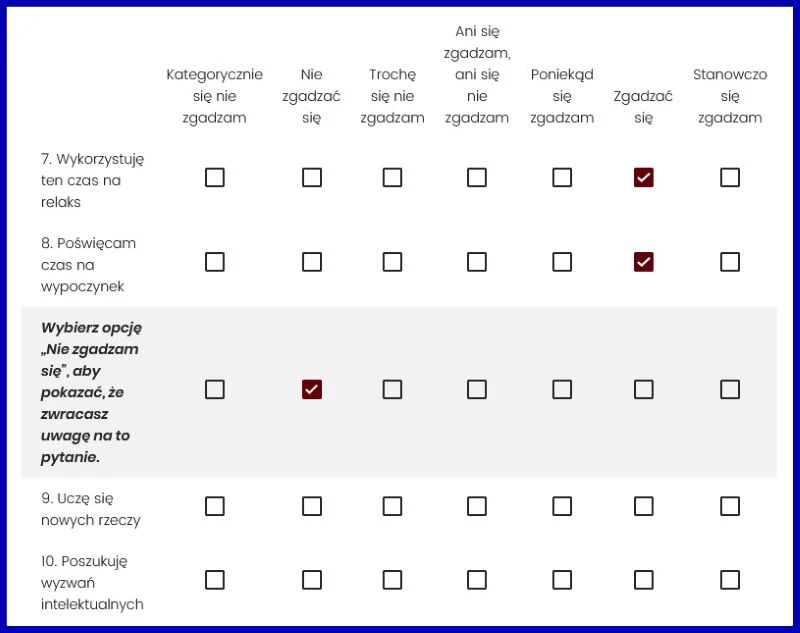Select 'Trochę się nie zgadzam' in attention check row

[x=392, y=390]
